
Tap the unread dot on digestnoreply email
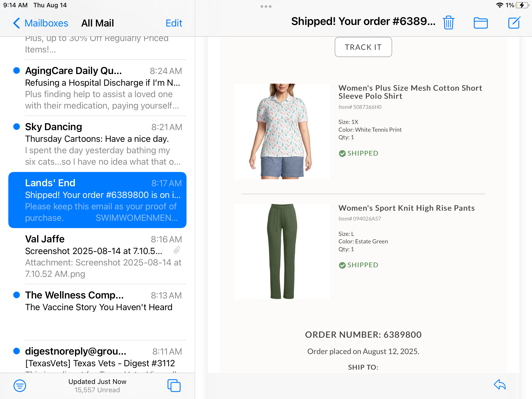(x=17, y=351)
